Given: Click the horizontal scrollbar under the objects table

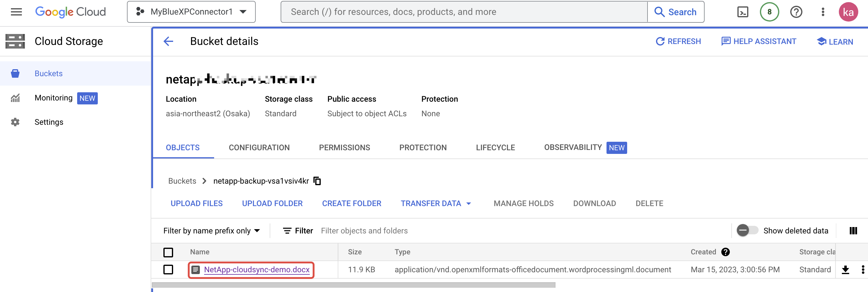Looking at the screenshot, I should 354,285.
